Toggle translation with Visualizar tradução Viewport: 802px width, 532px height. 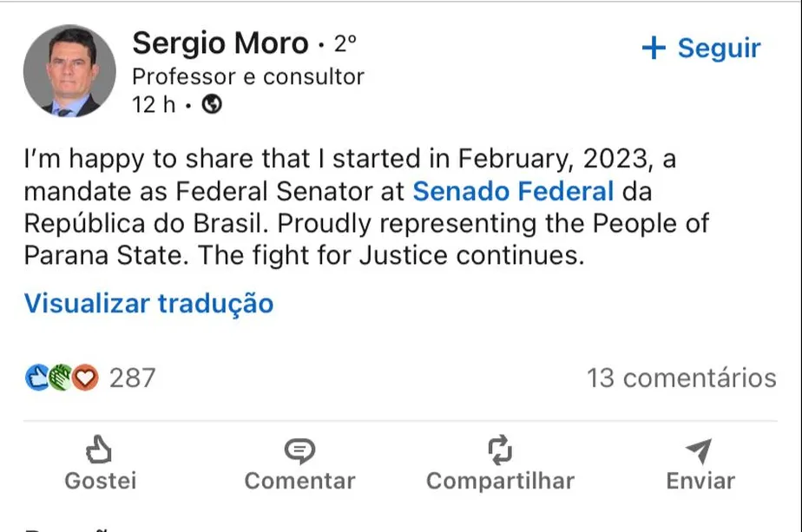(149, 304)
